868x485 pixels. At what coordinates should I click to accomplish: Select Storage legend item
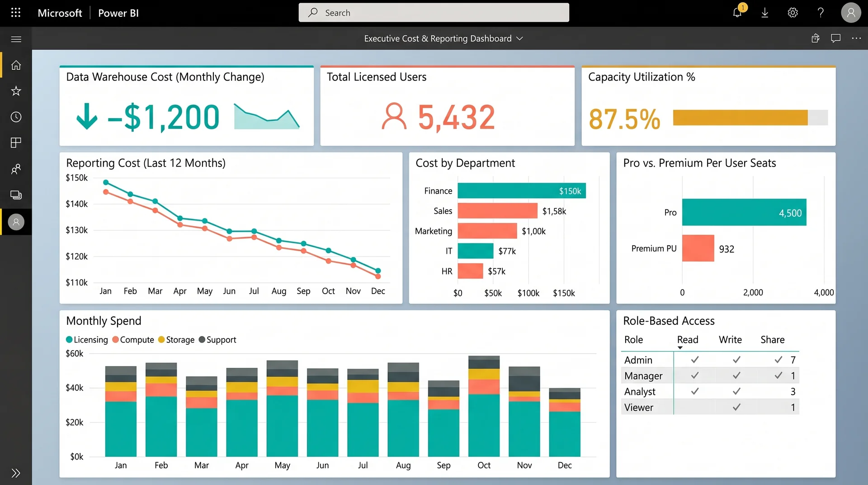coord(176,340)
